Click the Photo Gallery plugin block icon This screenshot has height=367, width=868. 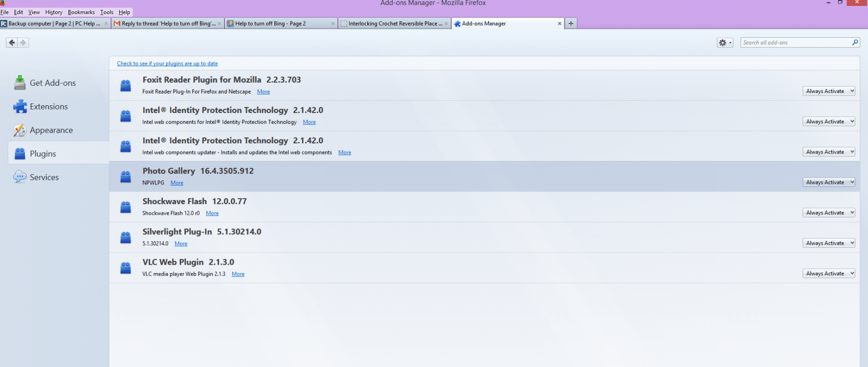pos(126,177)
